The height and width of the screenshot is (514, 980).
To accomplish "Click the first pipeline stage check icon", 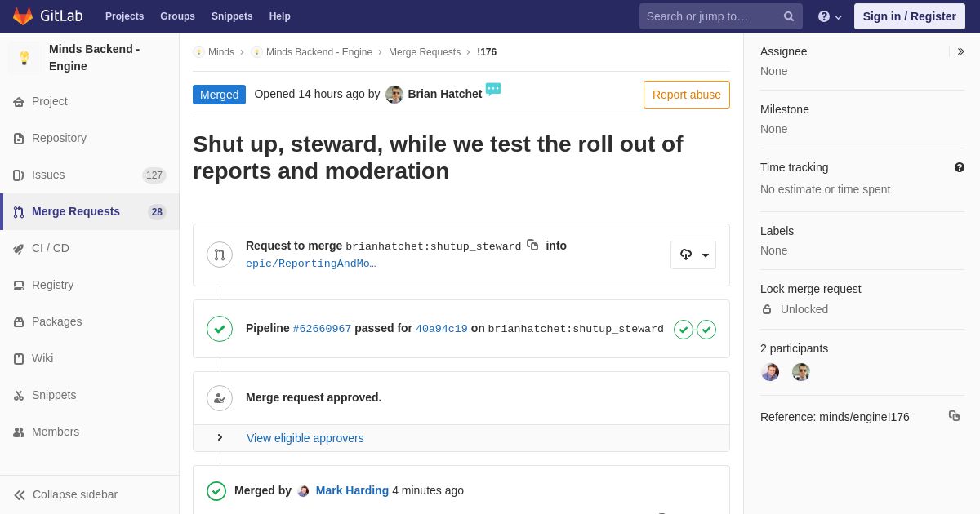I will click(684, 330).
